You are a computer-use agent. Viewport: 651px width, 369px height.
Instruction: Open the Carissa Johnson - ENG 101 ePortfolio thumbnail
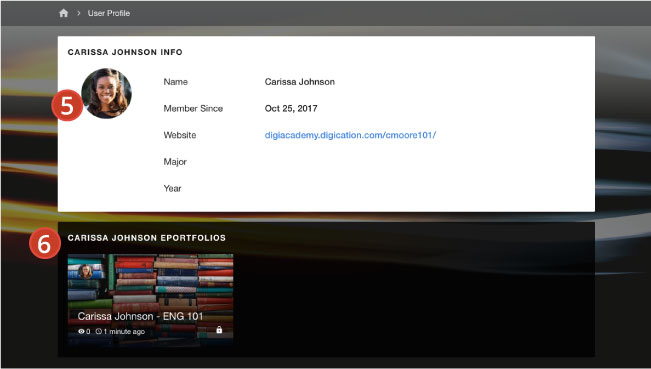point(150,301)
